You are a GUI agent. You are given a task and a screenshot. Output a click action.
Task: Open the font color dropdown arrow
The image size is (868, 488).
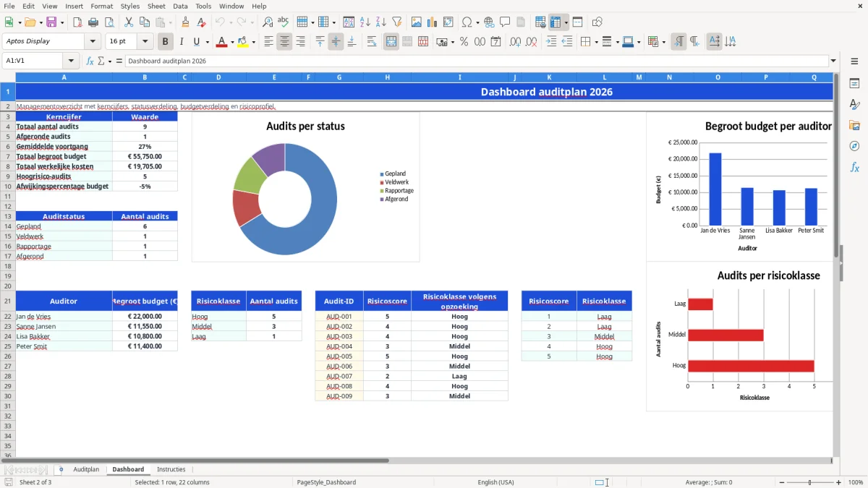coord(232,42)
